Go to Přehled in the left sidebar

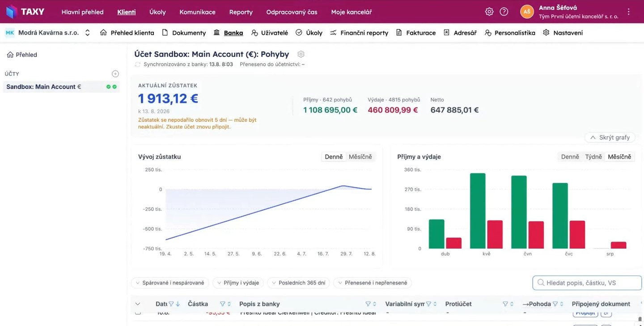pos(22,55)
